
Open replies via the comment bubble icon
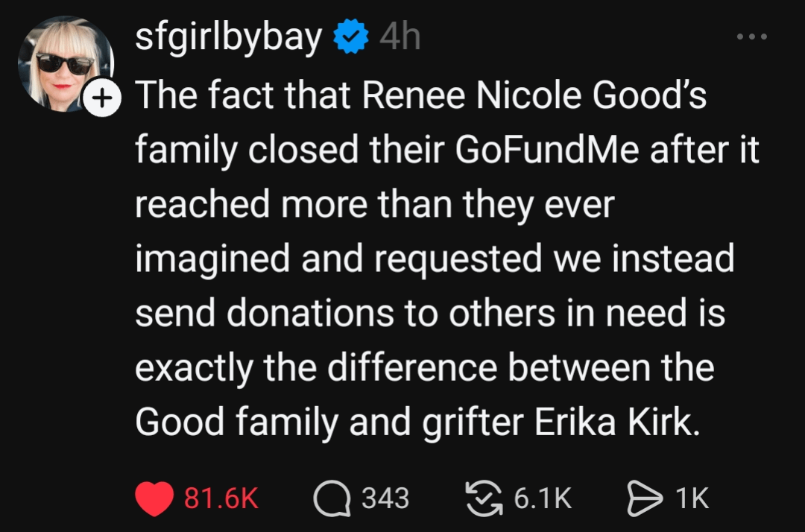[x=332, y=498]
